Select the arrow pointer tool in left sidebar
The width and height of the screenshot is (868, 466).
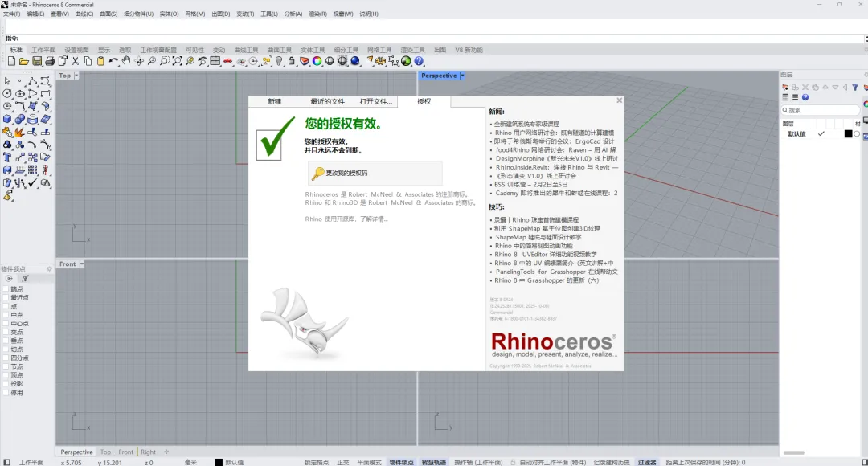[7, 81]
